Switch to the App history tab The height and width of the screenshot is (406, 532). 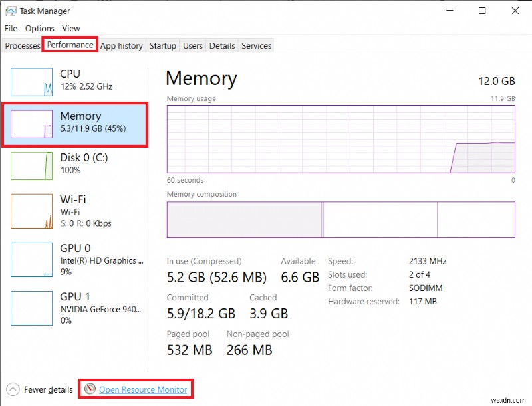click(x=121, y=45)
